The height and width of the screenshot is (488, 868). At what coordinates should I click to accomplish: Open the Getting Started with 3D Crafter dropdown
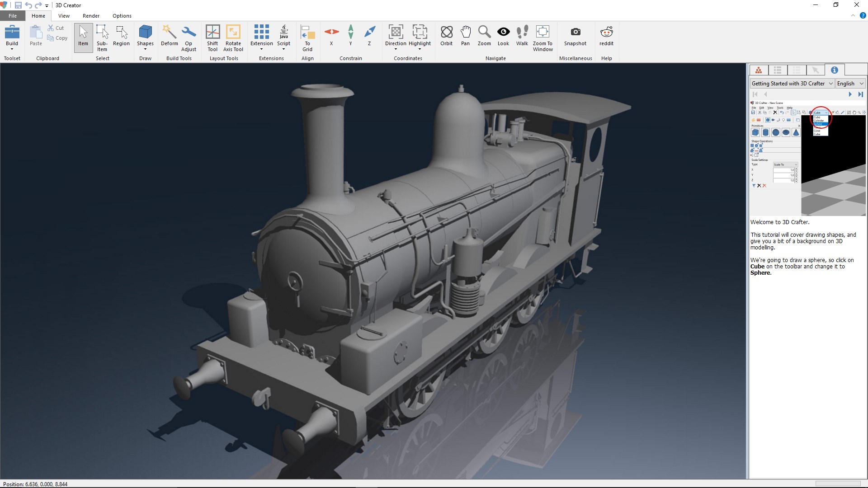pos(792,83)
